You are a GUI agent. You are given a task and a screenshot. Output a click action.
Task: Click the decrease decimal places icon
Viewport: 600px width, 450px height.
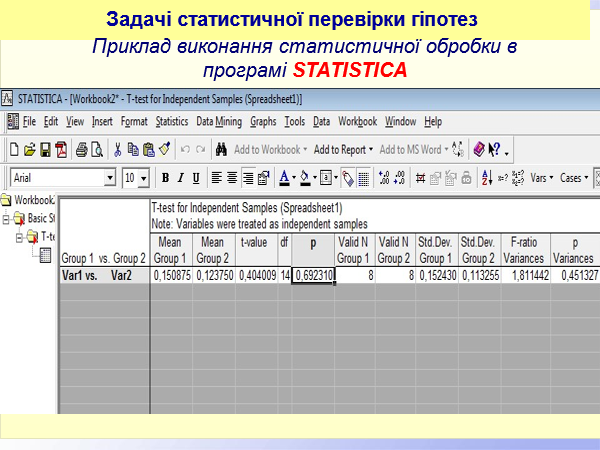[x=399, y=178]
